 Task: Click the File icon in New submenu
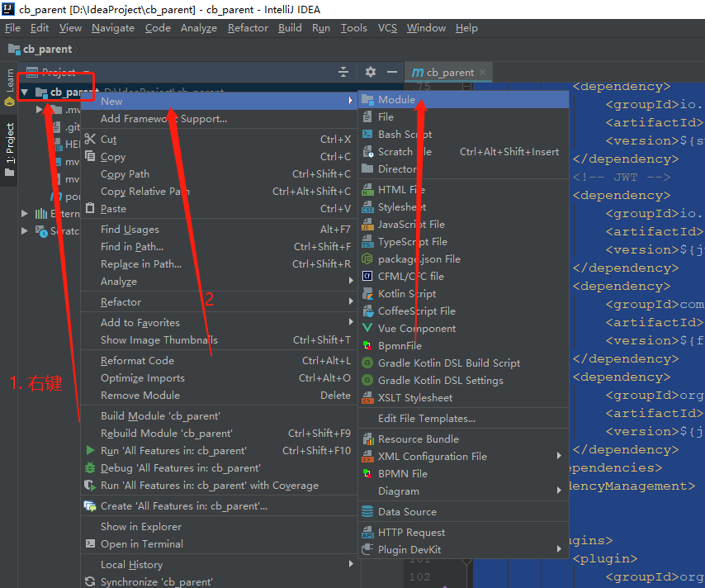367,117
